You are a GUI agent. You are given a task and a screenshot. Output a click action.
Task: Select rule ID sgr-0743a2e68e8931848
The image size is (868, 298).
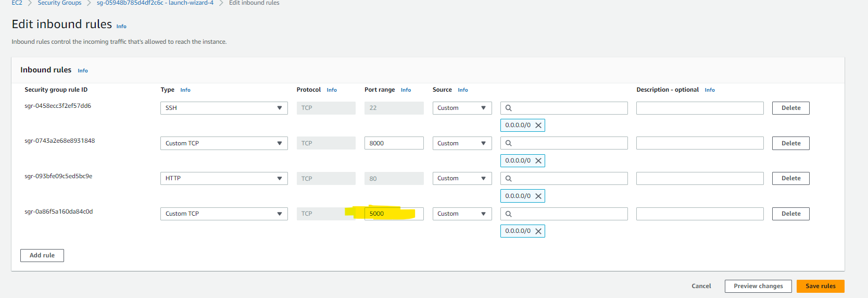(60, 141)
